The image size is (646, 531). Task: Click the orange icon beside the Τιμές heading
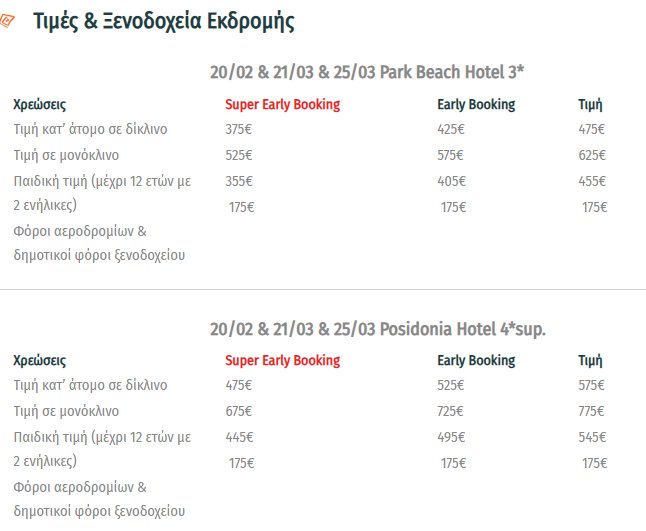pyautogui.click(x=8, y=21)
